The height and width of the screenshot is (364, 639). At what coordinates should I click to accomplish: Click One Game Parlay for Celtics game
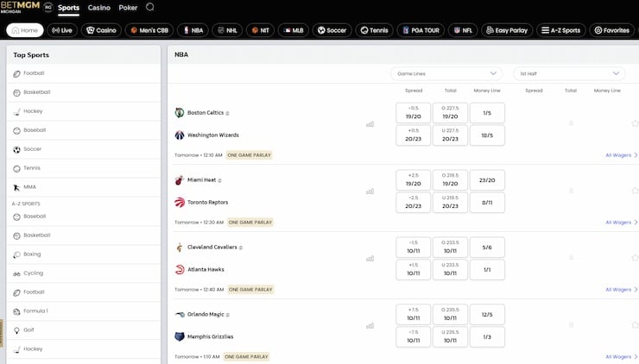point(249,155)
